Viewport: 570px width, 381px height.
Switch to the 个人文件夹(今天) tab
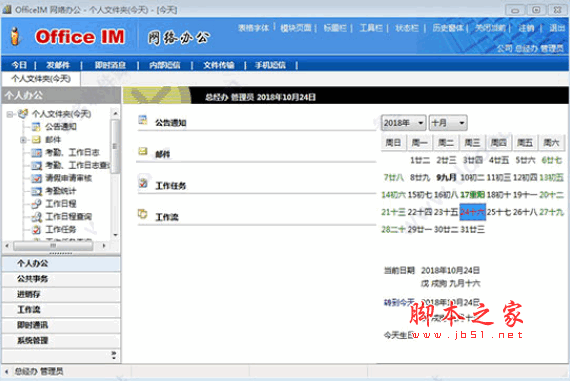[x=41, y=79]
